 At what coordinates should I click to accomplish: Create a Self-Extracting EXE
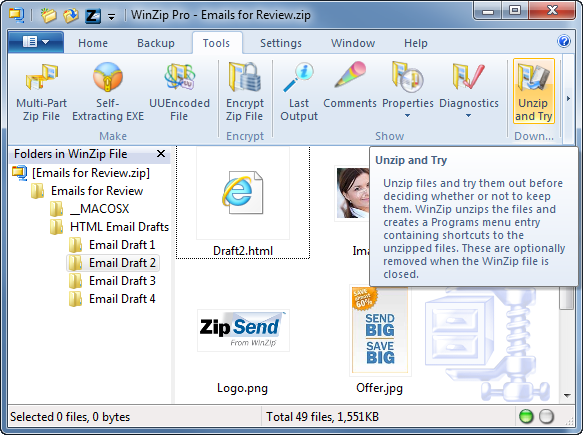pyautogui.click(x=108, y=92)
